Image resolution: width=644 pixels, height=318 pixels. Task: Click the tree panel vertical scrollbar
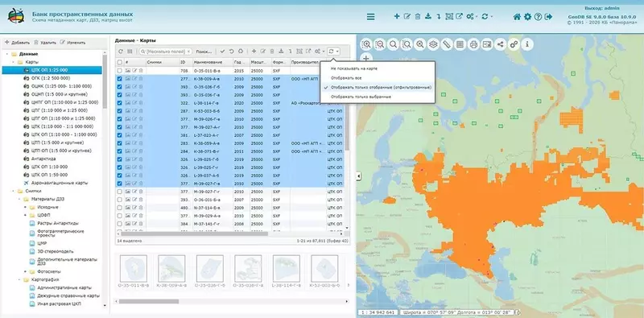click(105, 81)
